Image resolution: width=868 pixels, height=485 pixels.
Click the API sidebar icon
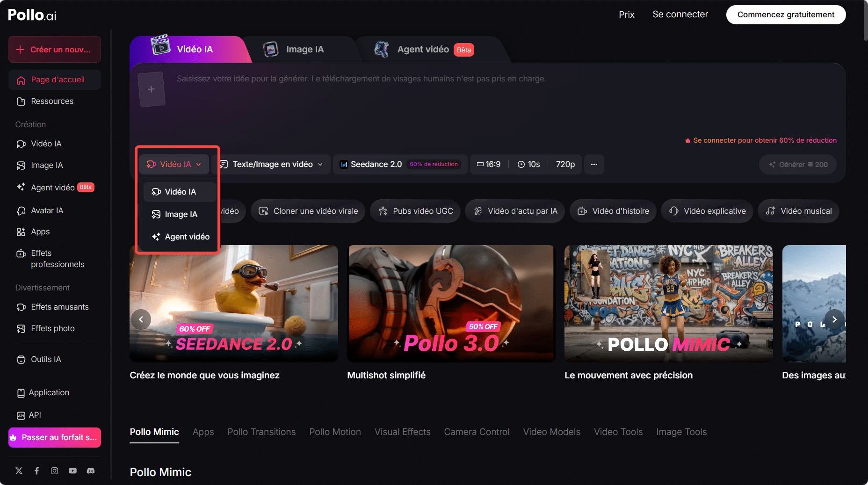21,415
